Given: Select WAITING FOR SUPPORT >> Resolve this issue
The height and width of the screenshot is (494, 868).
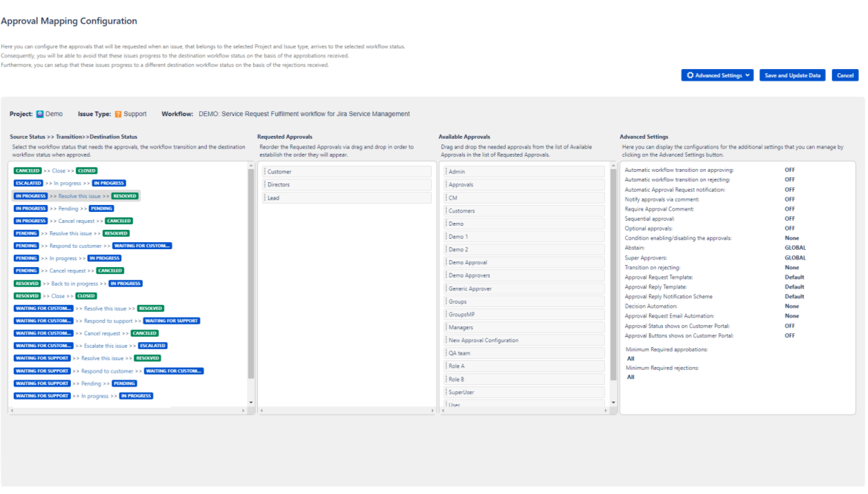Looking at the screenshot, I should [x=88, y=358].
